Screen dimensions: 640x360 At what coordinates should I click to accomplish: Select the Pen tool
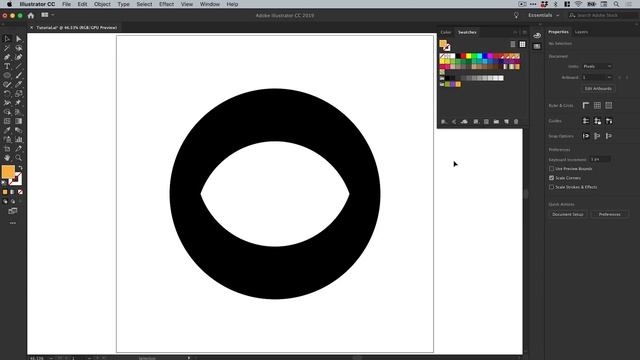pyautogui.click(x=7, y=57)
